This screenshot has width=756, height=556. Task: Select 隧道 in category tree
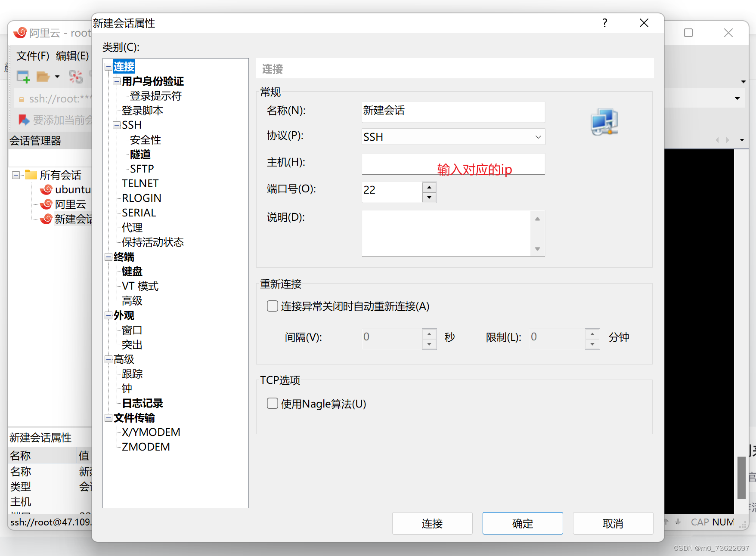pyautogui.click(x=140, y=154)
